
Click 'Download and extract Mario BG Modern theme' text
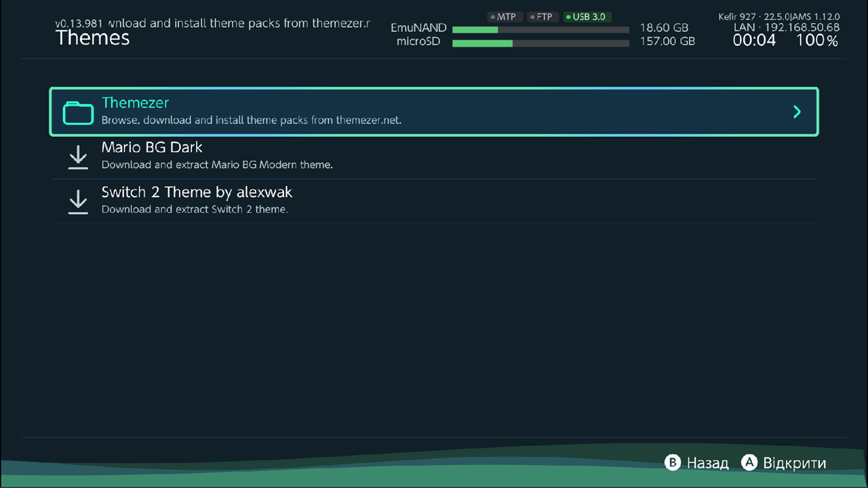217,165
